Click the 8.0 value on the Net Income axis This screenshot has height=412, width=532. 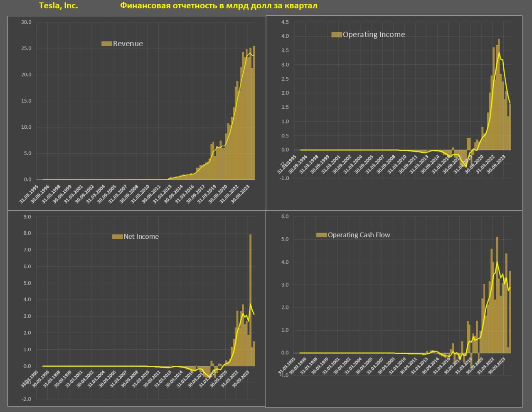click(x=27, y=233)
